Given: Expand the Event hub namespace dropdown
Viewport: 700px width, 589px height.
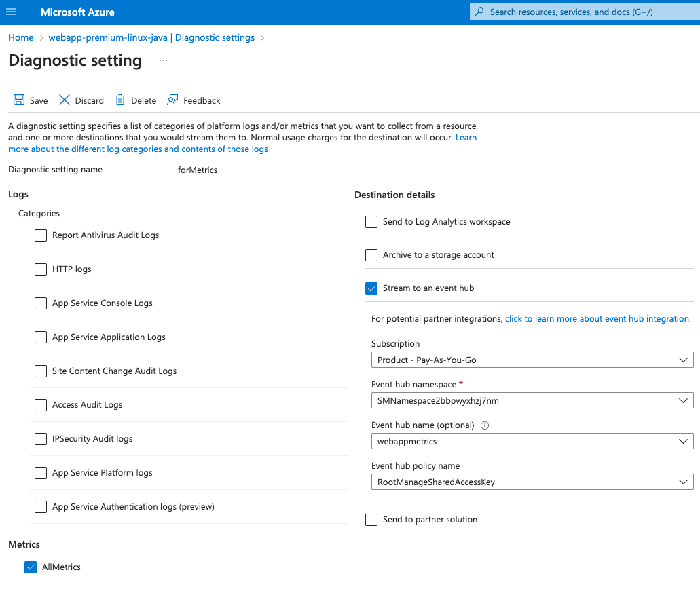Looking at the screenshot, I should point(532,400).
